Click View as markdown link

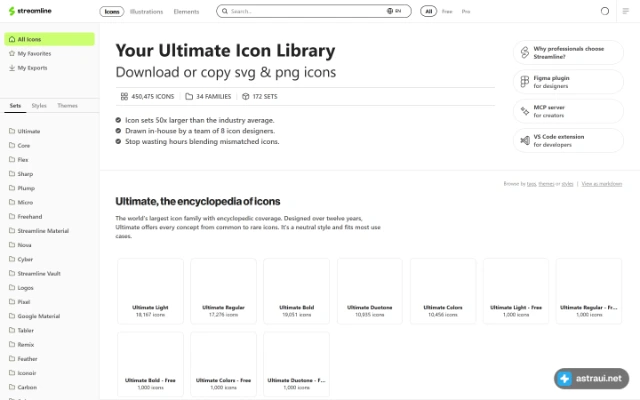click(x=602, y=184)
